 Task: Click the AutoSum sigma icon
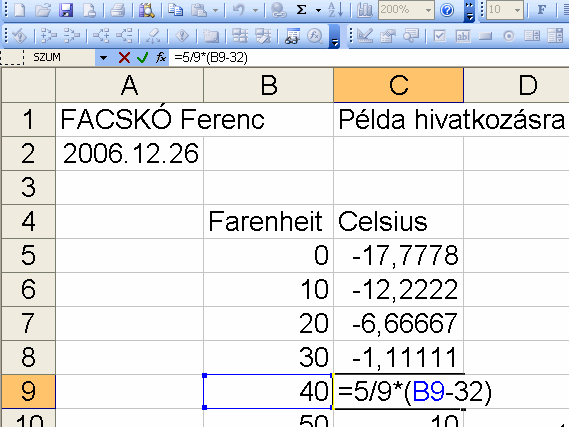click(x=301, y=10)
